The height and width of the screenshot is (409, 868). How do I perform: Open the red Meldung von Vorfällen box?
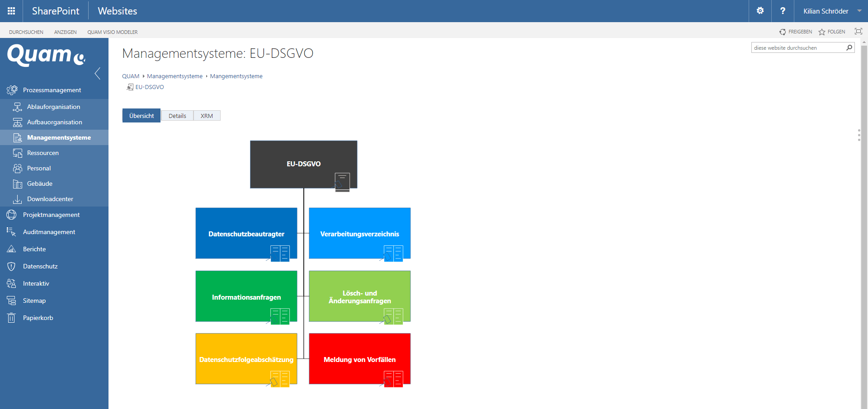359,359
